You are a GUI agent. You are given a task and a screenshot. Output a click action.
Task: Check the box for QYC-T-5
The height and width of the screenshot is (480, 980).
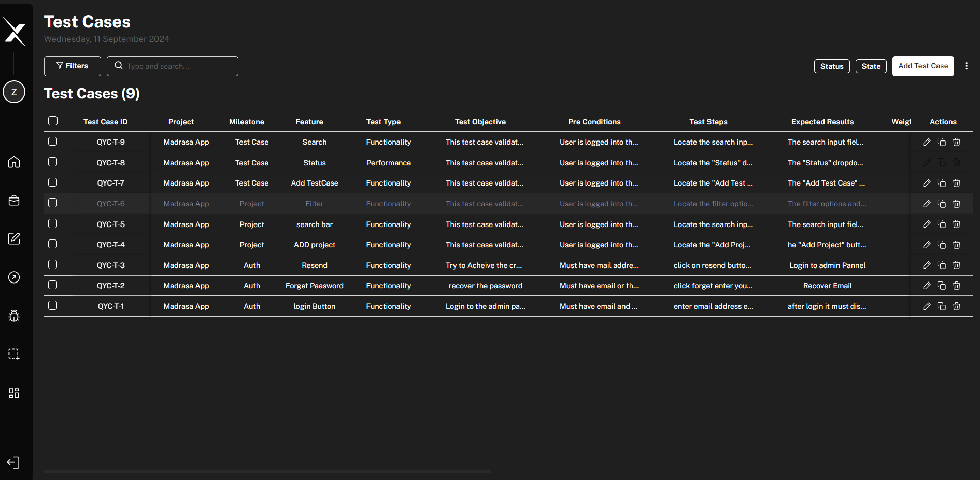click(53, 223)
